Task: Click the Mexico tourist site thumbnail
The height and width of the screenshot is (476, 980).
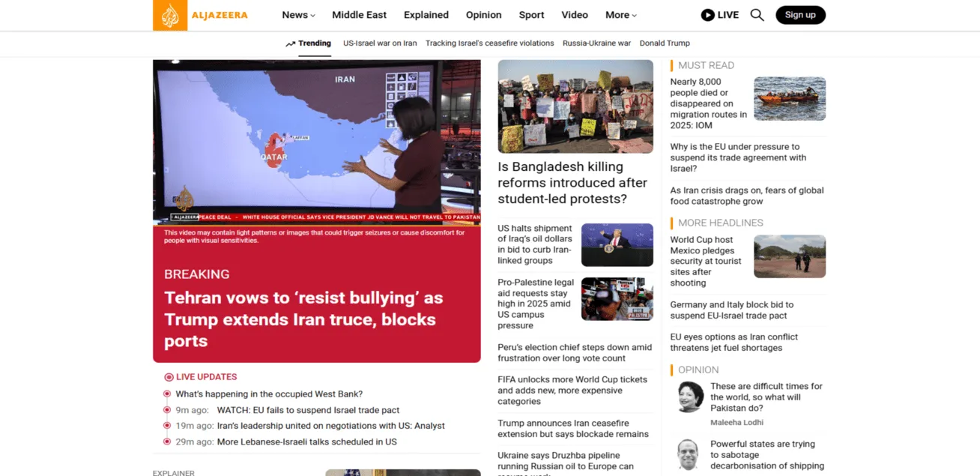Action: (x=790, y=256)
